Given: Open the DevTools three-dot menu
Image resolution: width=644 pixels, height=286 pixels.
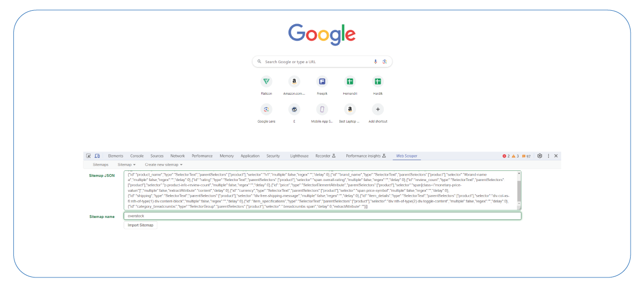Looking at the screenshot, I should (548, 156).
